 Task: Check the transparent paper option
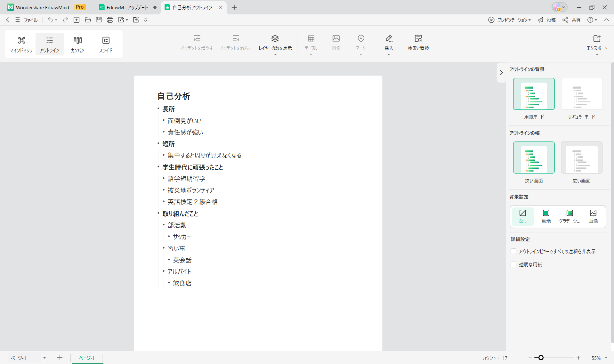click(513, 265)
